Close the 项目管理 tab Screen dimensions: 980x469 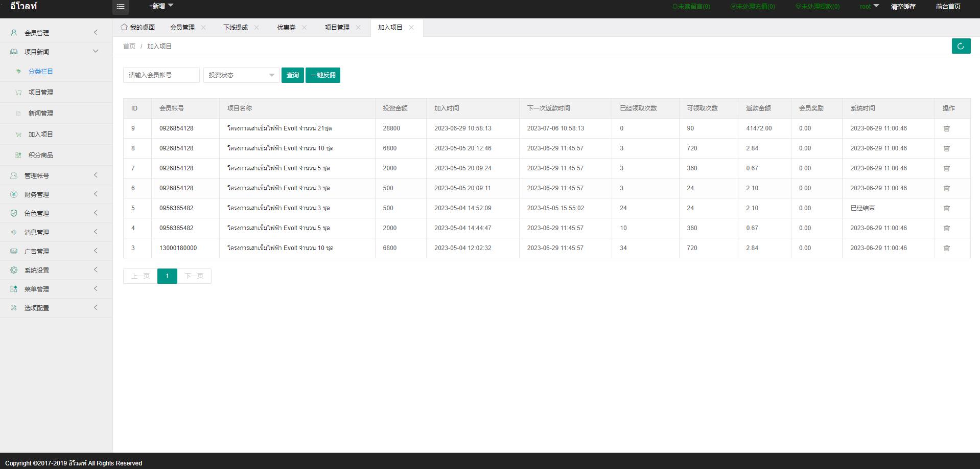coord(358,28)
